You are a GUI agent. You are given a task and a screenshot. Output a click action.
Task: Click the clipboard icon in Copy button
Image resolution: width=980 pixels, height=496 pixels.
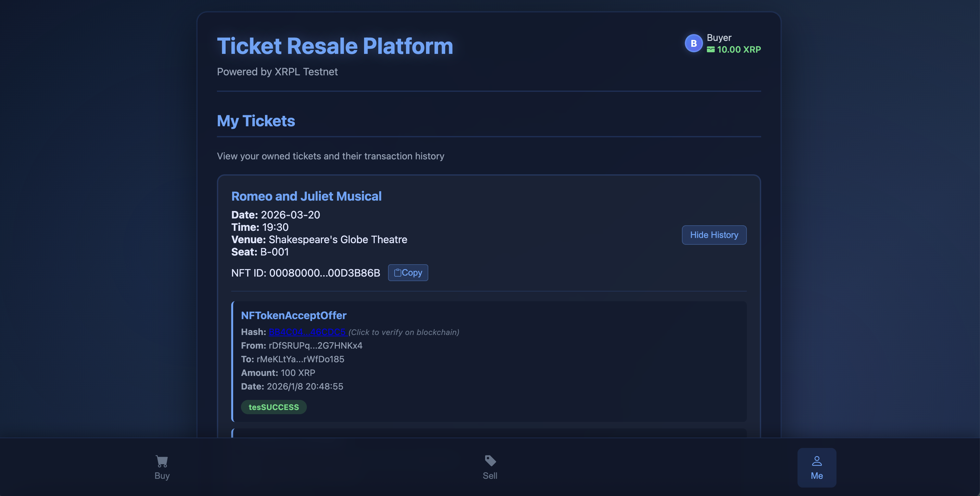pyautogui.click(x=397, y=273)
